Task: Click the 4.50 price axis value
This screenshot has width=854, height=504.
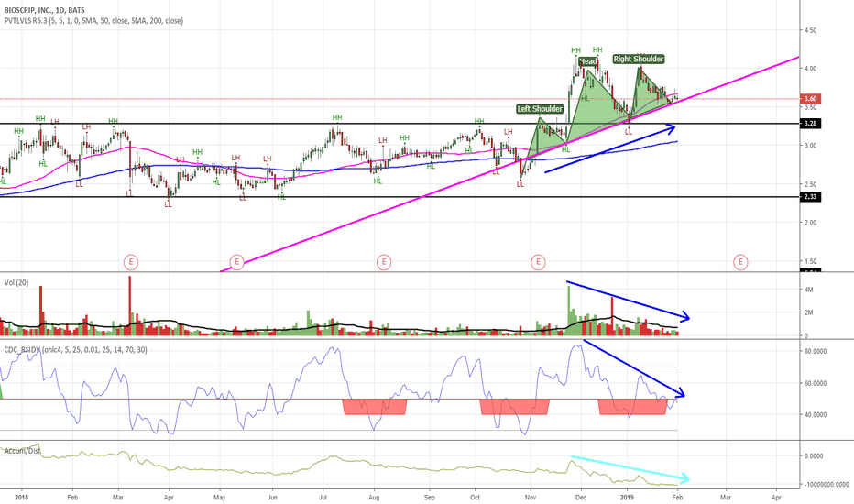Action: coord(810,30)
